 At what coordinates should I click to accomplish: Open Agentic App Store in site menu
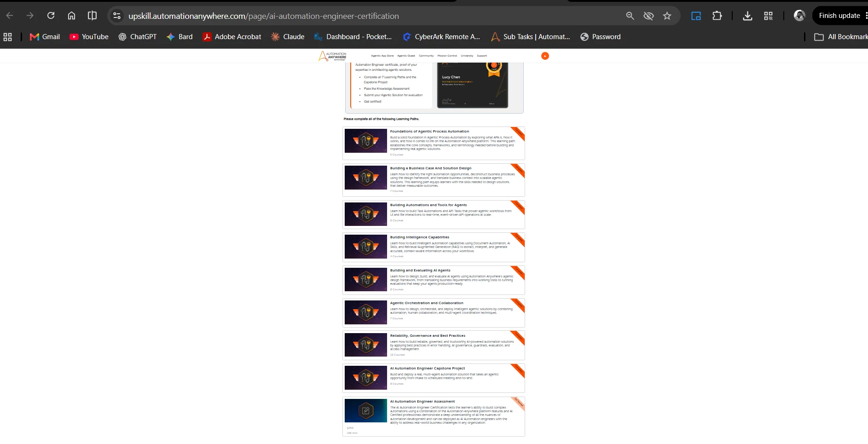(x=382, y=56)
